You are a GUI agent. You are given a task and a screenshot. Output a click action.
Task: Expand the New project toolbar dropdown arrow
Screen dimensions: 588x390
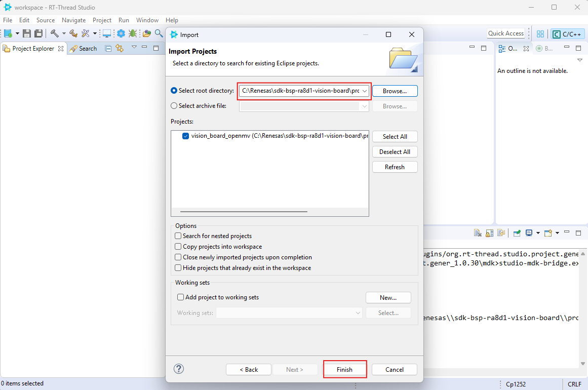17,33
